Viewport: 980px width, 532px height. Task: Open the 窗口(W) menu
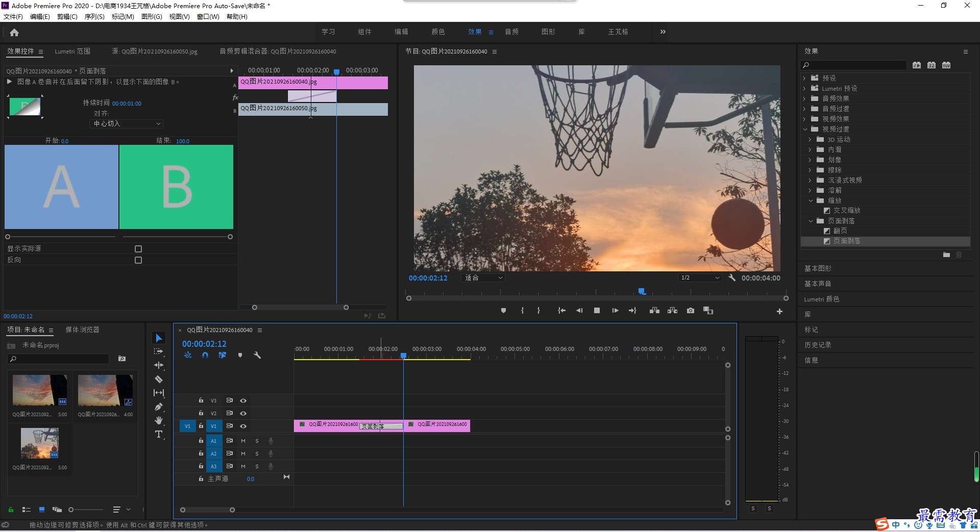point(208,17)
